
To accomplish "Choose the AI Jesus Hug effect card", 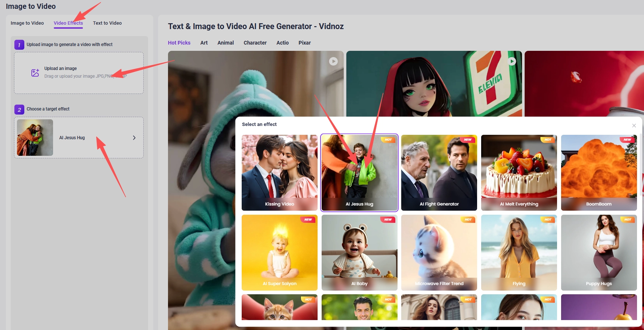I will [360, 173].
